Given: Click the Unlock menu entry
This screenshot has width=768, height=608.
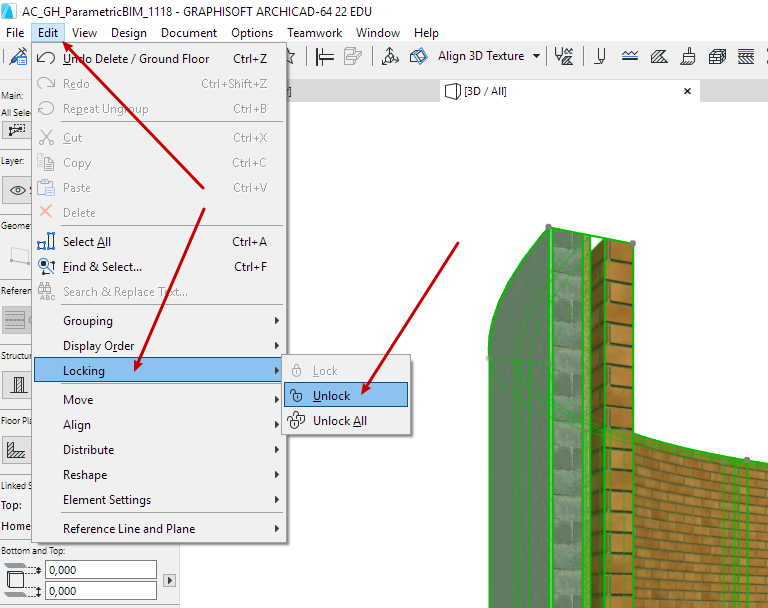Looking at the screenshot, I should [345, 395].
